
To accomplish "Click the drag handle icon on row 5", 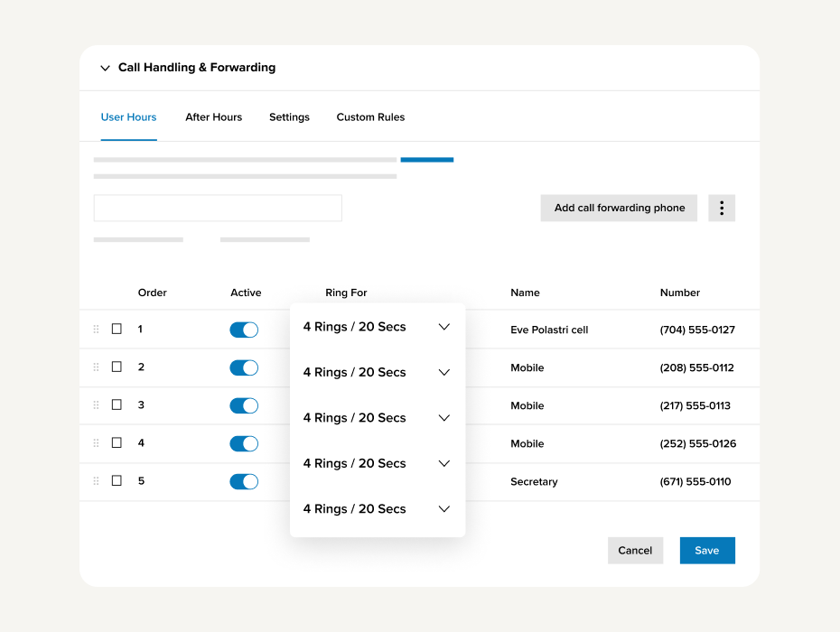I will (97, 481).
